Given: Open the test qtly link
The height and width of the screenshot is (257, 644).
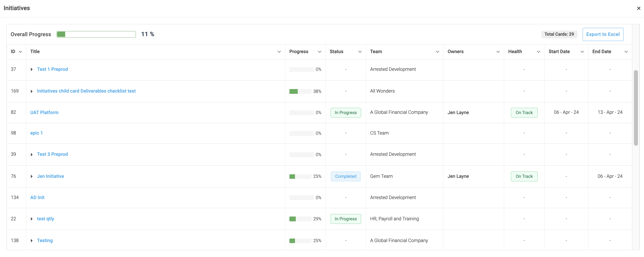Looking at the screenshot, I should pyautogui.click(x=45, y=219).
